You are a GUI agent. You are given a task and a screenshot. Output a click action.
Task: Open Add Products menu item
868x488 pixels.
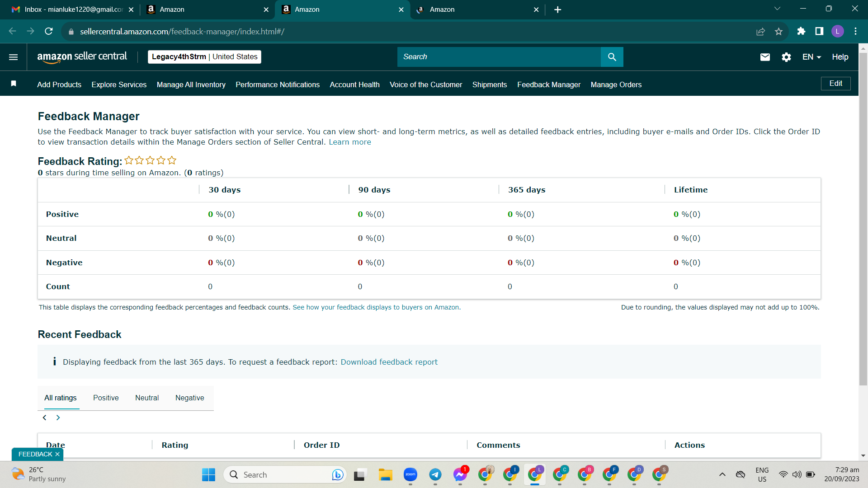(x=59, y=84)
